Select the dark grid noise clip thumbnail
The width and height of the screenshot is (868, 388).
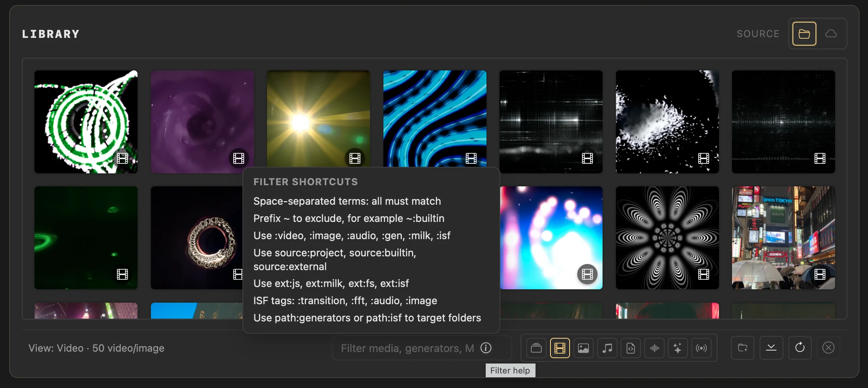click(783, 122)
